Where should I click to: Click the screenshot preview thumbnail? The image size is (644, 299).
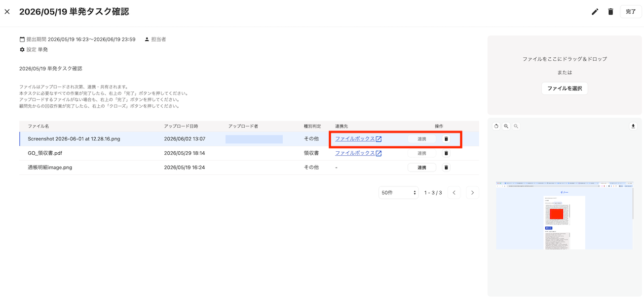coord(564,214)
